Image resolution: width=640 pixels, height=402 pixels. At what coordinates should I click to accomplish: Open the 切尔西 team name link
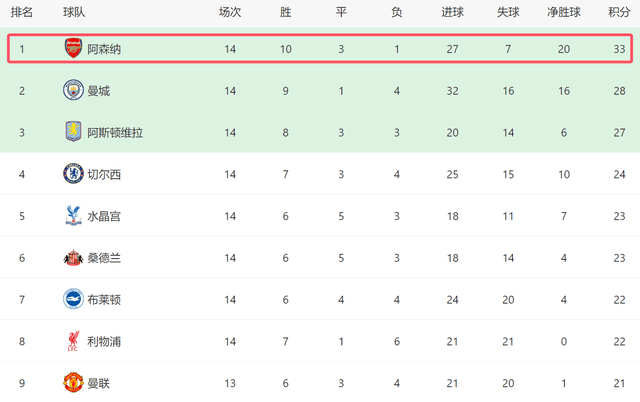(105, 174)
